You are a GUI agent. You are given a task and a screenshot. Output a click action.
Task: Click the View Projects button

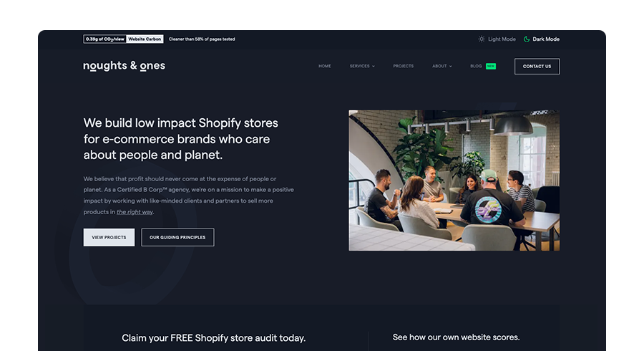click(x=109, y=237)
